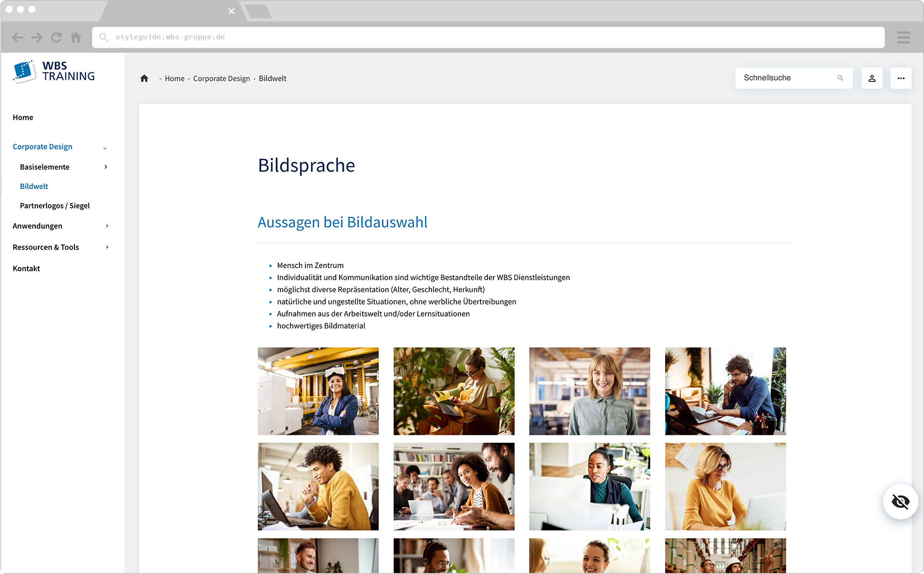Click the Bildsprache page heading
Screen dimensions: 924x574
click(306, 165)
